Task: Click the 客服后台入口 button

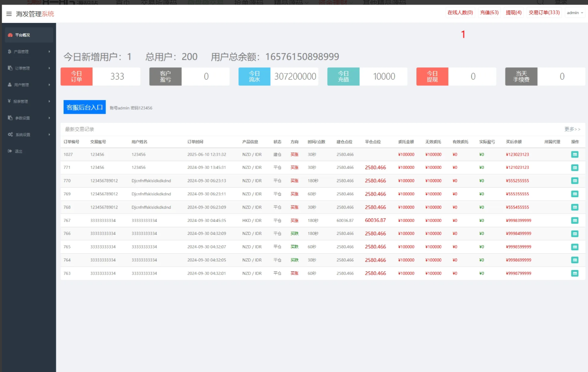Action: (x=85, y=107)
